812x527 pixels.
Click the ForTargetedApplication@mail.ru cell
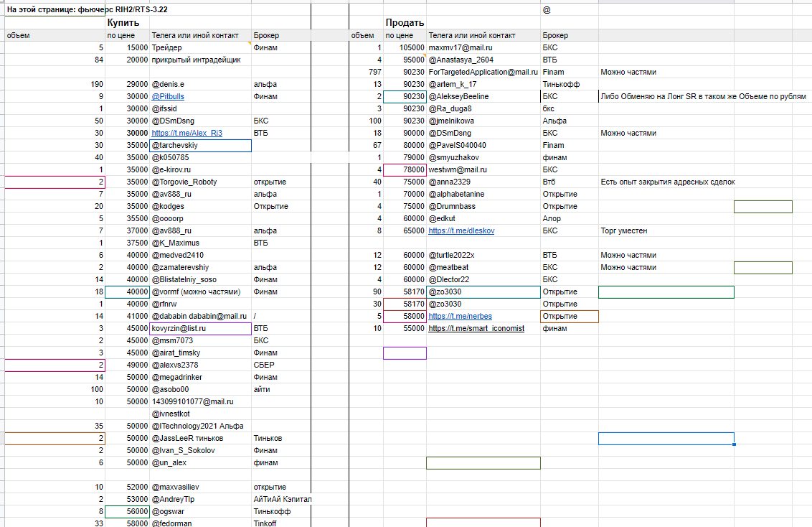tap(483, 72)
